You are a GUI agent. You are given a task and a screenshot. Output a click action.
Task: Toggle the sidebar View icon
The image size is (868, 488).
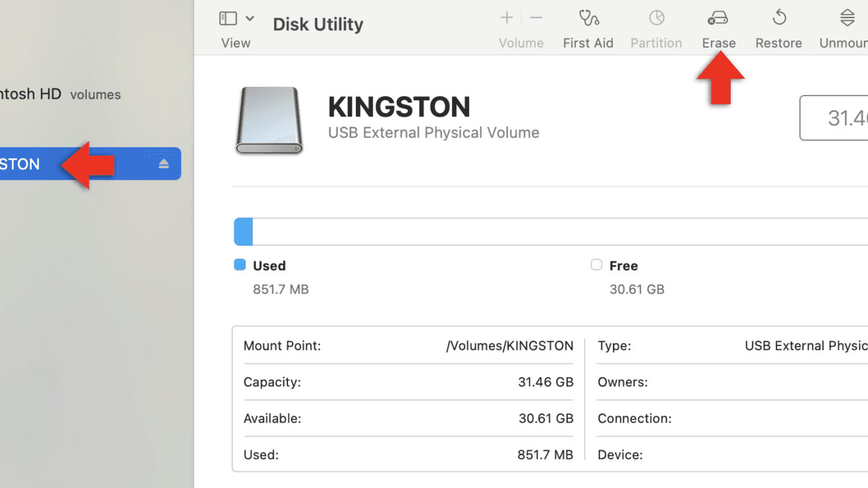click(228, 18)
